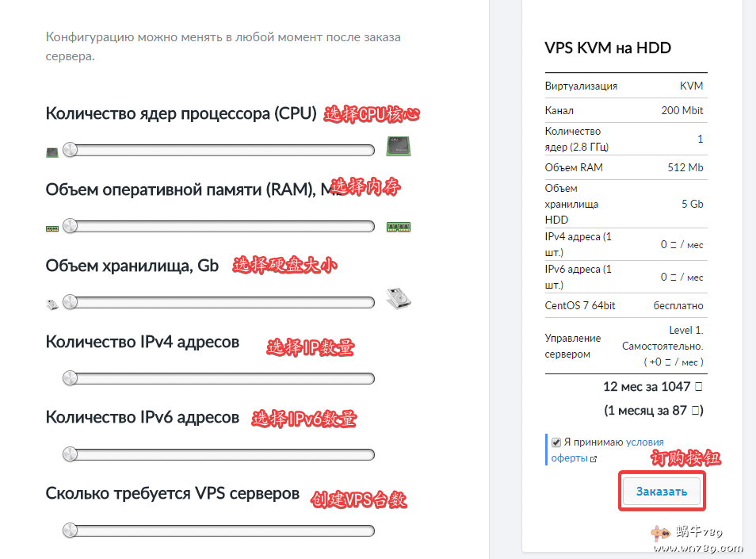Screen dimensions: 756x559
Task: Click the small RAM module icon
Action: coord(52,228)
